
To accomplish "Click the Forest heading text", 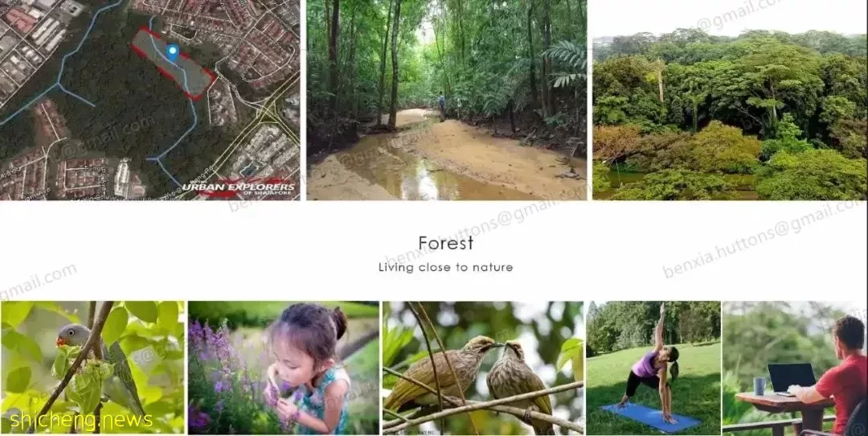I will coord(446,243).
